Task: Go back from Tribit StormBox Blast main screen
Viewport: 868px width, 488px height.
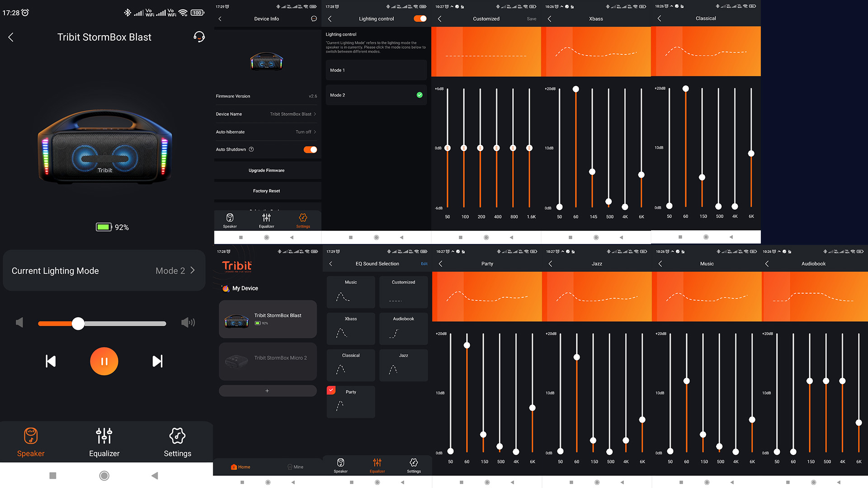Action: [11, 37]
